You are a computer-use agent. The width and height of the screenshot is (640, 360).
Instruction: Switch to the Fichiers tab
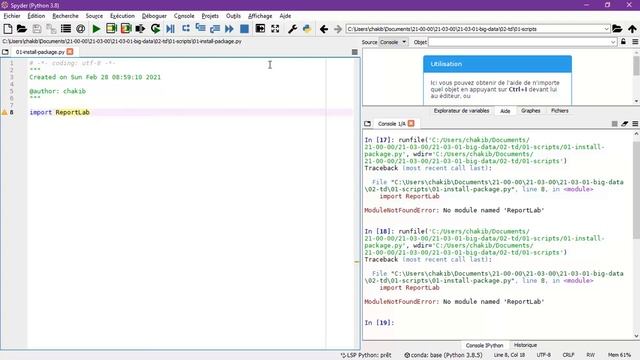pos(560,111)
